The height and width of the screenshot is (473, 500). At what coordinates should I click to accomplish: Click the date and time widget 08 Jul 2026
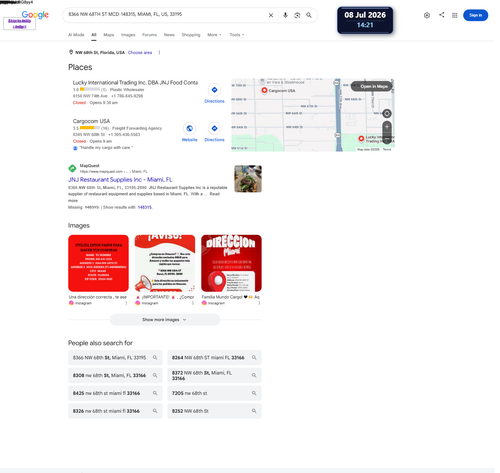tap(365, 20)
